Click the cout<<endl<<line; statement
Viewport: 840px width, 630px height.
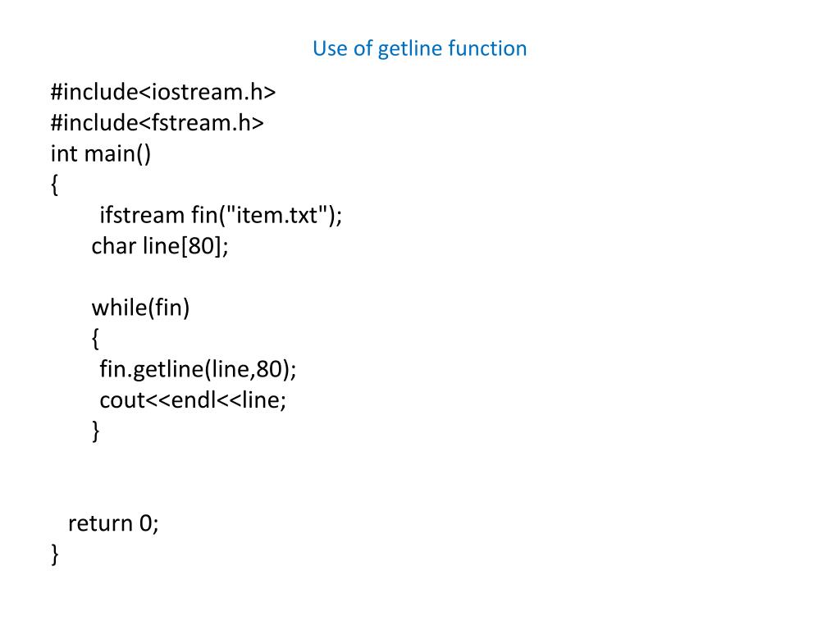pyautogui.click(x=193, y=400)
